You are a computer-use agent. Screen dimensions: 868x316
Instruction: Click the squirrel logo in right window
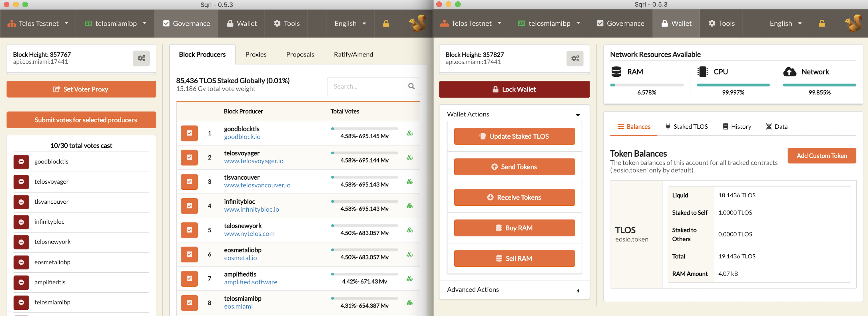[x=853, y=24]
